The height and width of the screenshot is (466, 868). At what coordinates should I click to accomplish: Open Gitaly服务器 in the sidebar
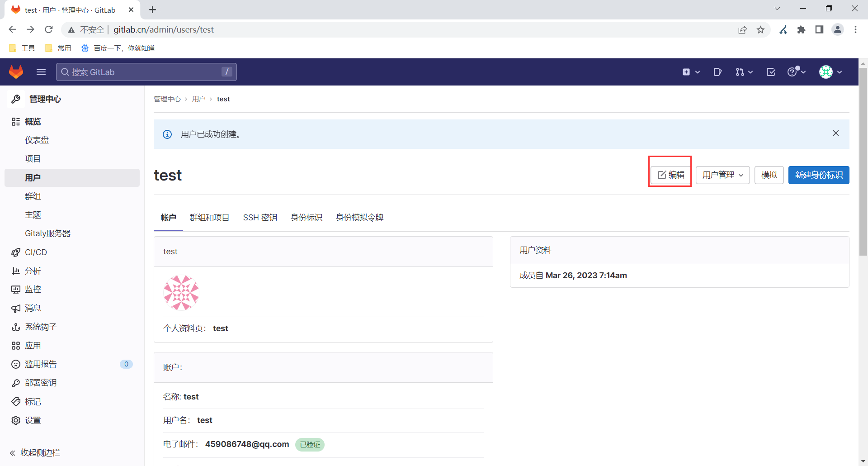pyautogui.click(x=72, y=233)
